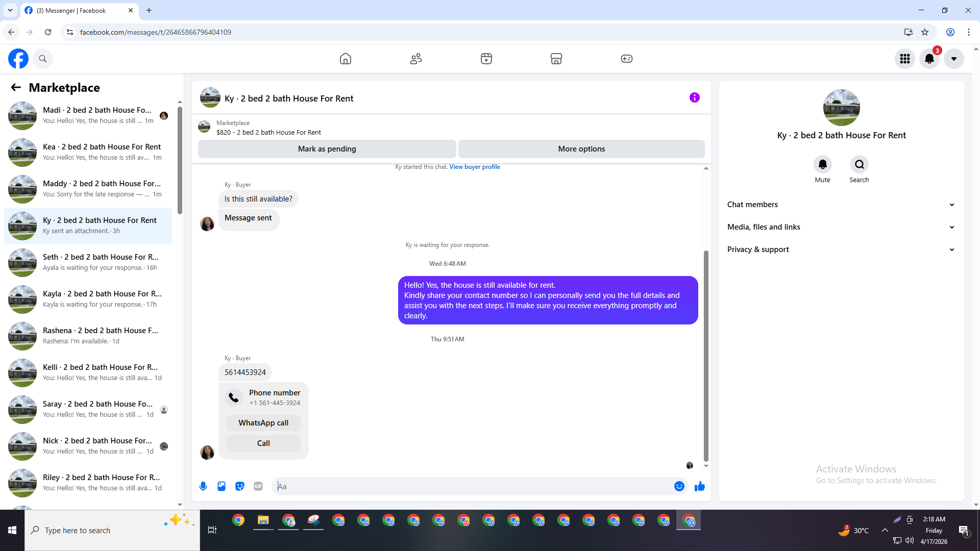Open the Friends icon in top navigation

pyautogui.click(x=416, y=59)
